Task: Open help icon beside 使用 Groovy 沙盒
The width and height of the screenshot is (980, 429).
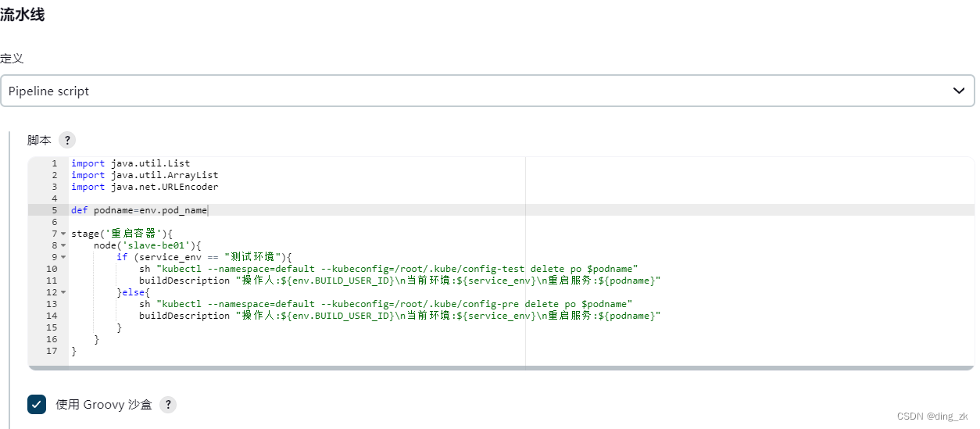Action: 168,405
